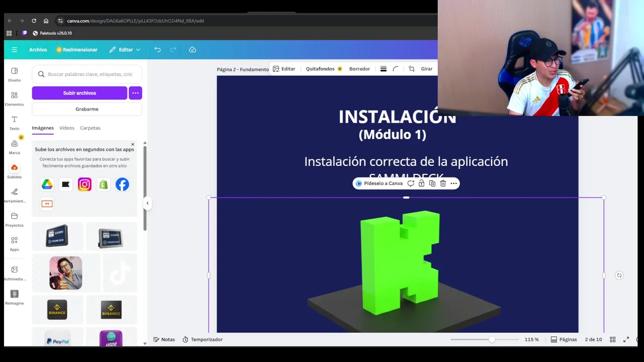644x362 pixels.
Task: Open the Subidos uploads panel
Action: pyautogui.click(x=14, y=171)
